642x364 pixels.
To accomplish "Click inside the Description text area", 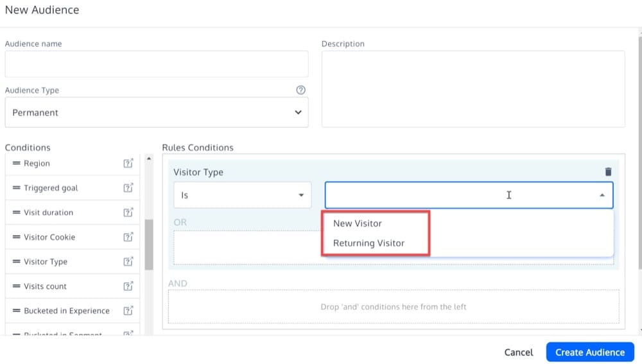I will point(473,89).
